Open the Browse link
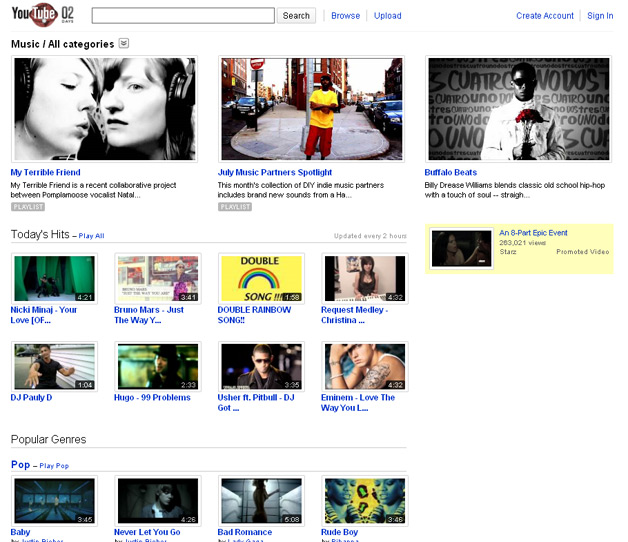628x542 pixels. pos(345,16)
